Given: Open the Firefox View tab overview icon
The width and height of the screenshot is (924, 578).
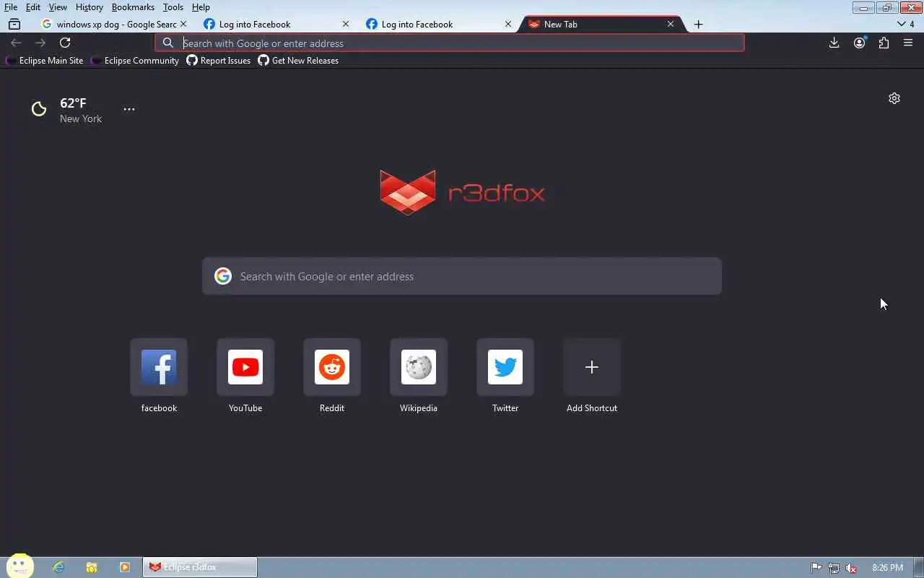Looking at the screenshot, I should click(x=14, y=24).
